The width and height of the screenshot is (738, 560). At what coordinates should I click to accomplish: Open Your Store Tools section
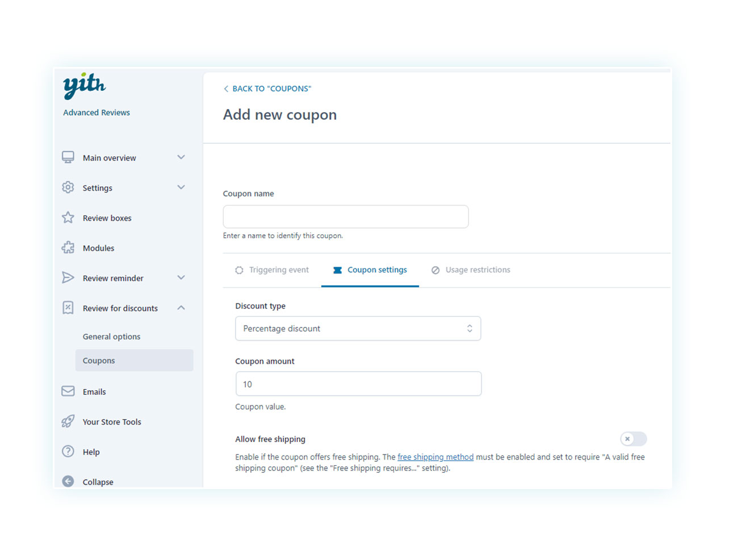coord(112,422)
